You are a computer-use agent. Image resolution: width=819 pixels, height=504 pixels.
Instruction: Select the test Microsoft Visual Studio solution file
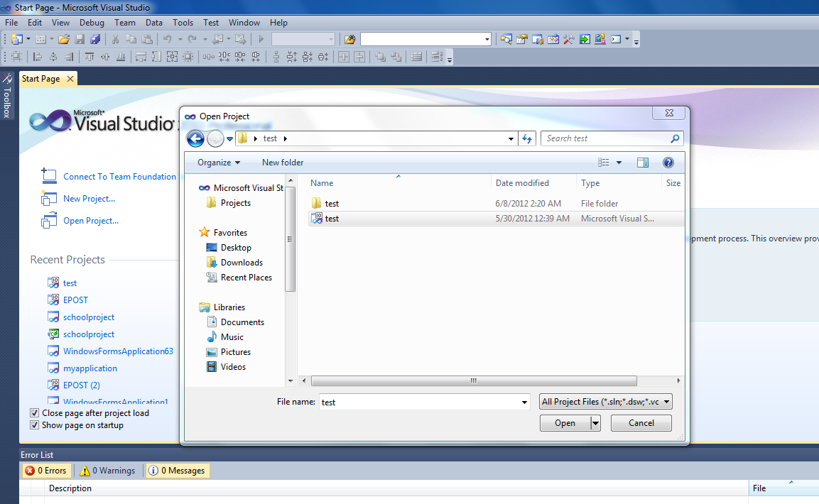[497, 219]
